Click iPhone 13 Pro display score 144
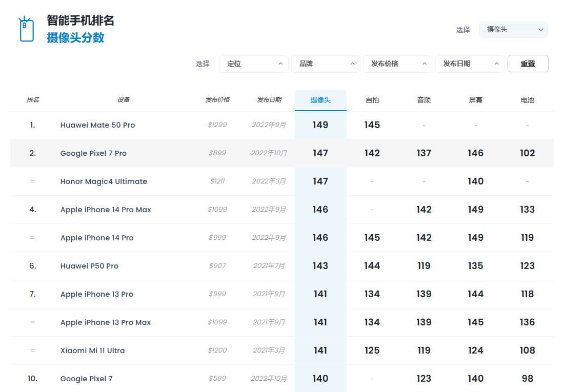 tap(475, 294)
